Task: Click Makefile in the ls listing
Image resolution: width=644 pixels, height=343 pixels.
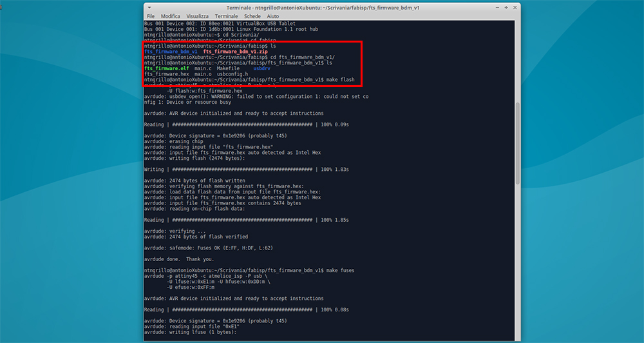Action: [x=228, y=69]
